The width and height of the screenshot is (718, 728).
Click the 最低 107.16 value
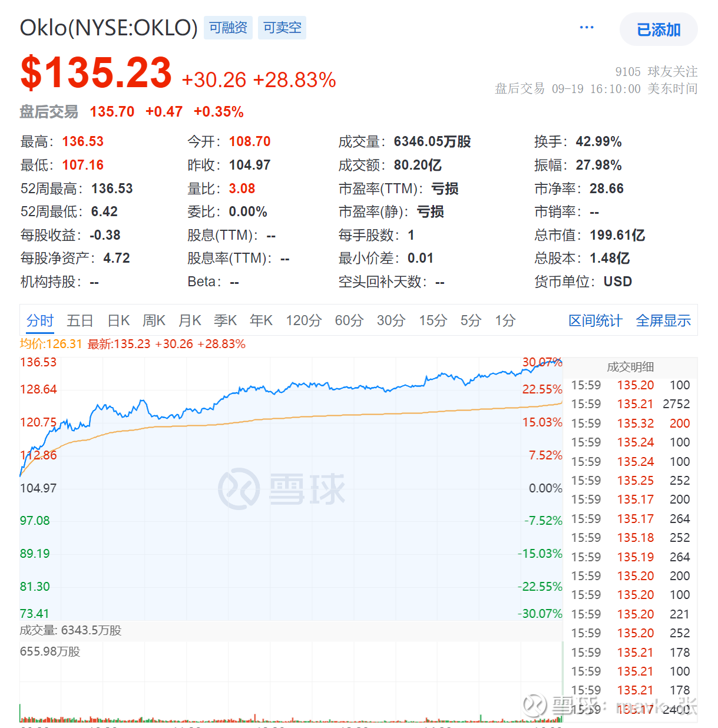click(82, 165)
